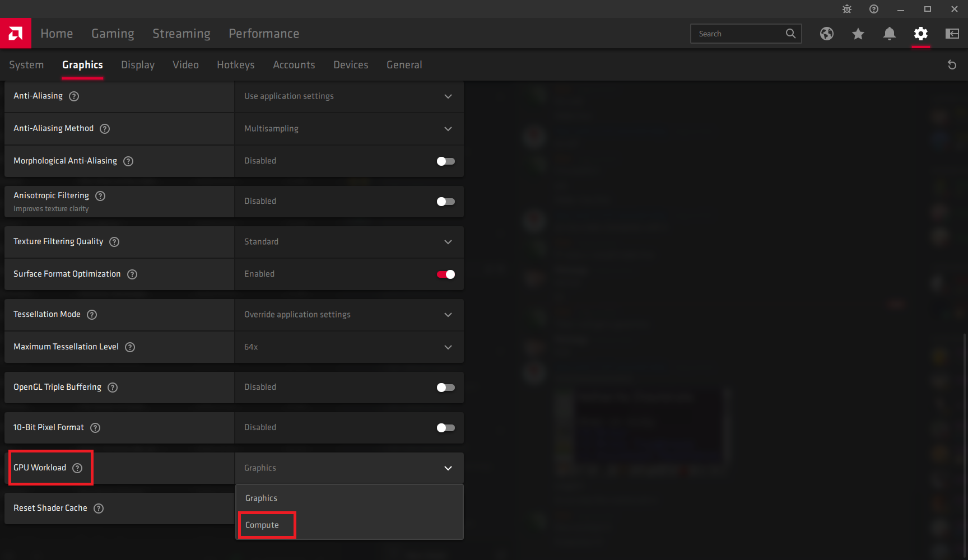Switch to the Hotkeys settings tab

click(236, 65)
